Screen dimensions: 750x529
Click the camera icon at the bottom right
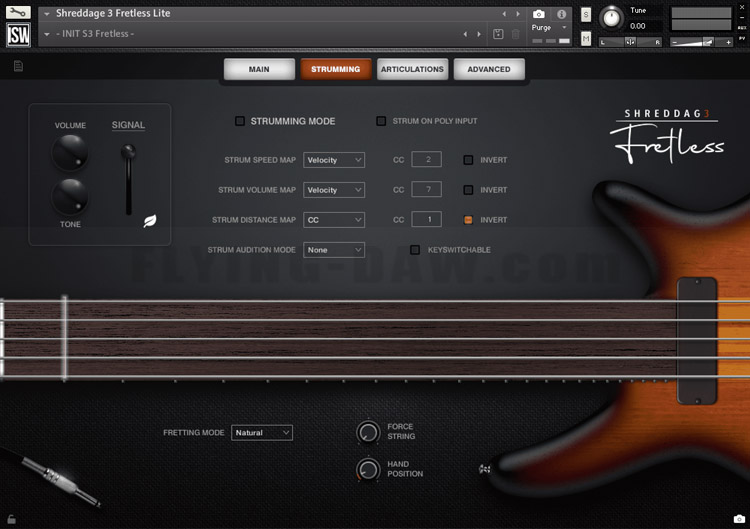739,519
